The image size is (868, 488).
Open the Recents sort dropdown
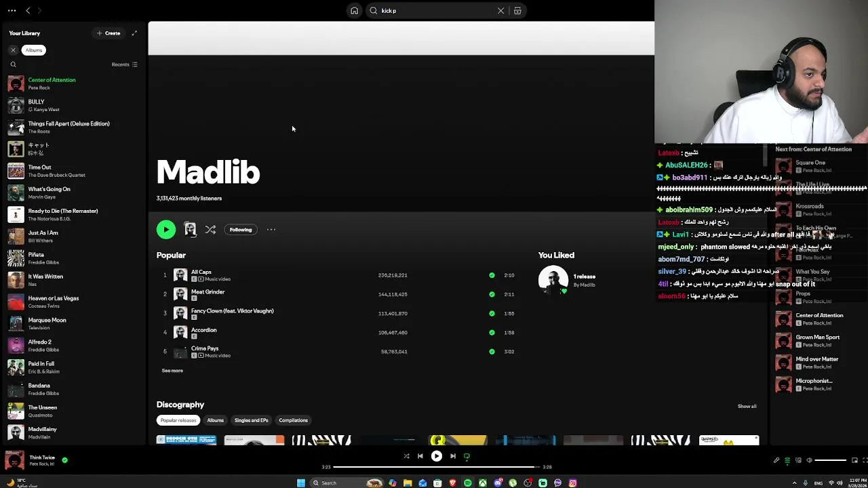(x=125, y=64)
